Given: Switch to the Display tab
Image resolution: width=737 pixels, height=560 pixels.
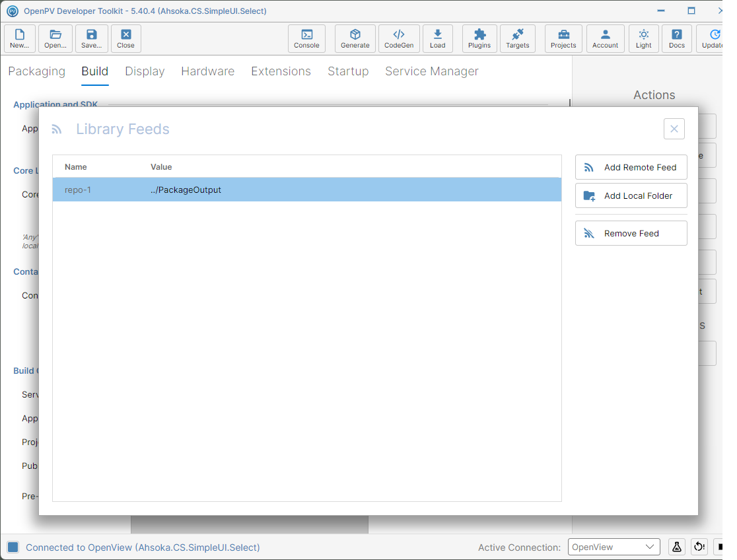Looking at the screenshot, I should [145, 71].
